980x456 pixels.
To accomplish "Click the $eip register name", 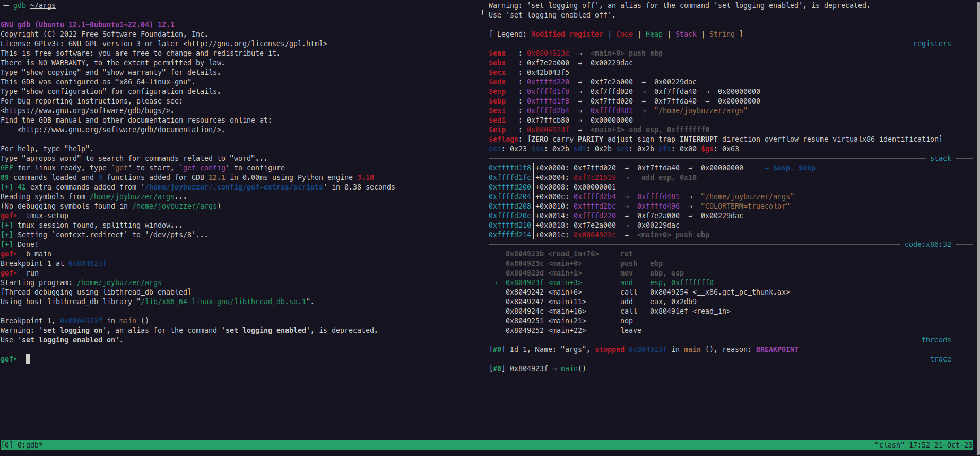I will [497, 130].
